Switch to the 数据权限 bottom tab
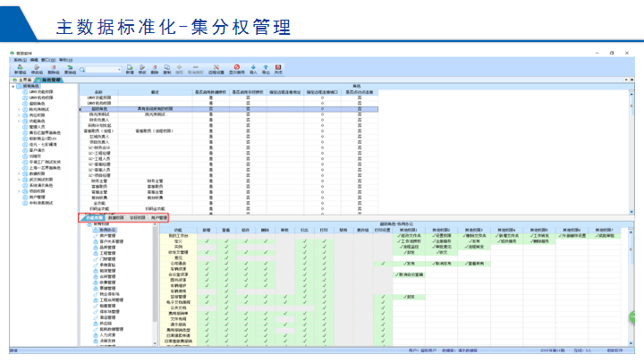 [115, 218]
